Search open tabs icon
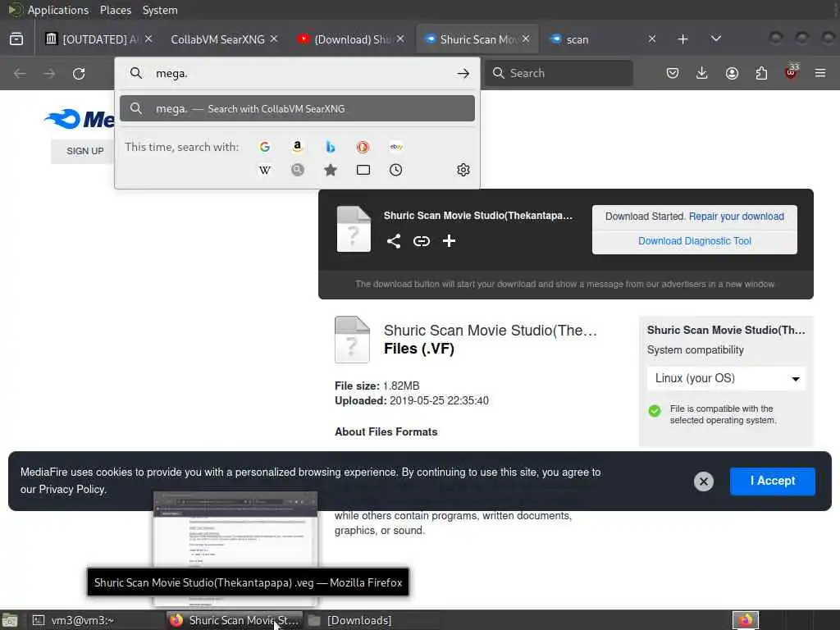 pyautogui.click(x=363, y=171)
